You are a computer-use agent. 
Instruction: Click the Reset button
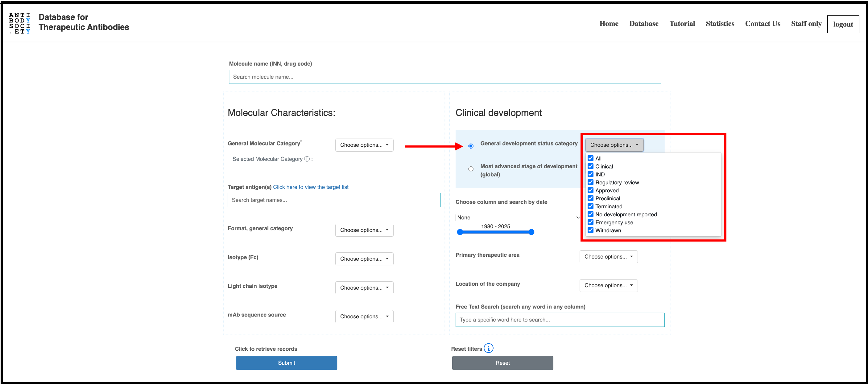pos(502,363)
